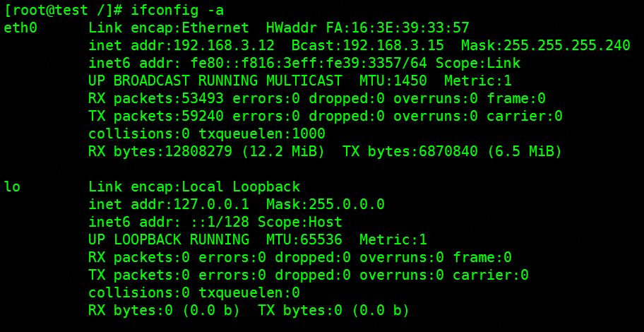
Task: Click TX bytes:6870840 text
Action: pyautogui.click(x=410, y=152)
